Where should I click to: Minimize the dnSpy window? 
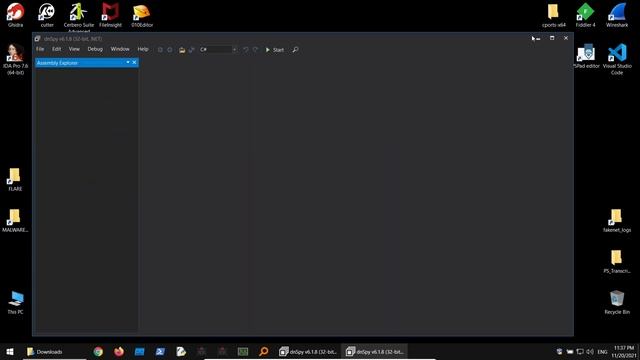[538, 38]
